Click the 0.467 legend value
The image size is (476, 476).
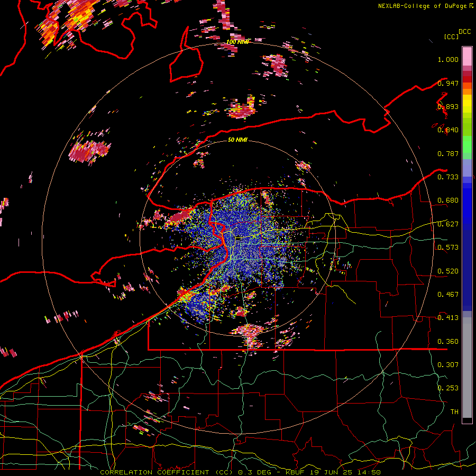[448, 295]
